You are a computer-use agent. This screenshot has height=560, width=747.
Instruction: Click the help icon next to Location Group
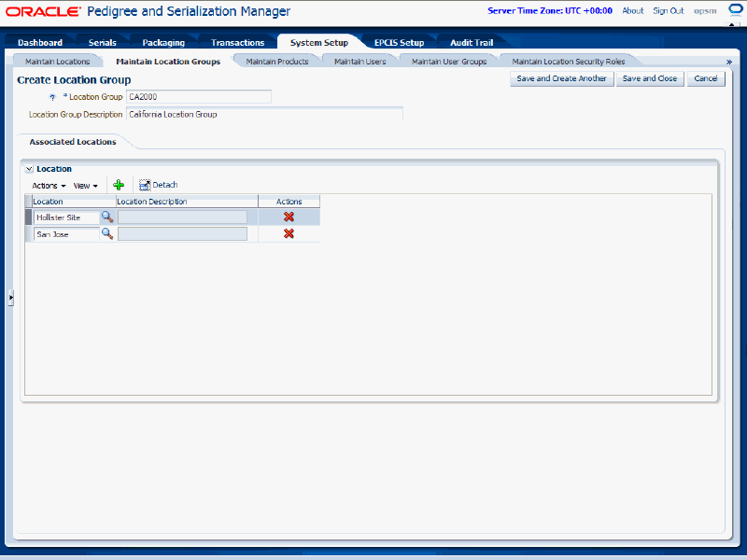pyautogui.click(x=53, y=97)
